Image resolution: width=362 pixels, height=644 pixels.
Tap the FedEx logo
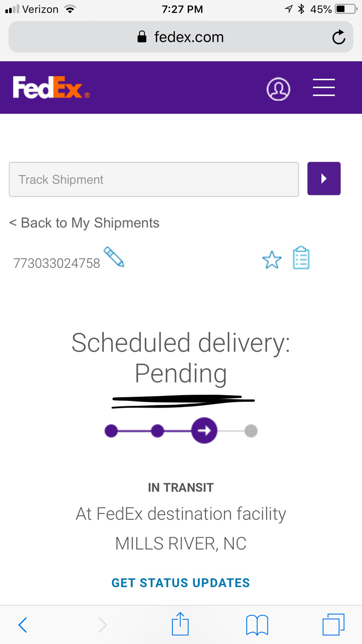[x=51, y=87]
